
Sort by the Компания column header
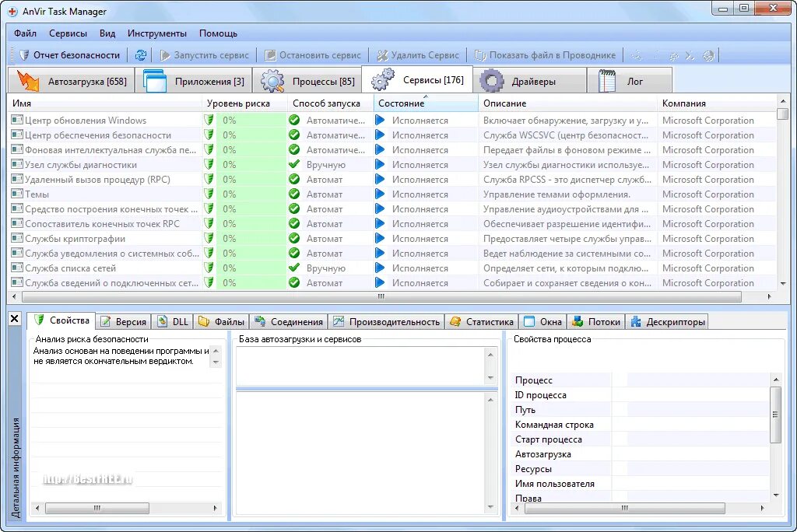pyautogui.click(x=717, y=103)
